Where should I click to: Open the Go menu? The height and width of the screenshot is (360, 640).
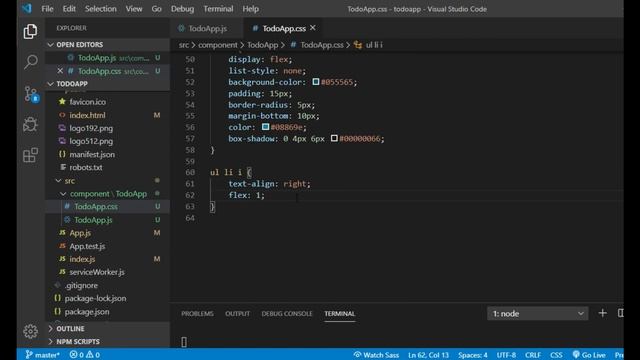[x=156, y=9]
